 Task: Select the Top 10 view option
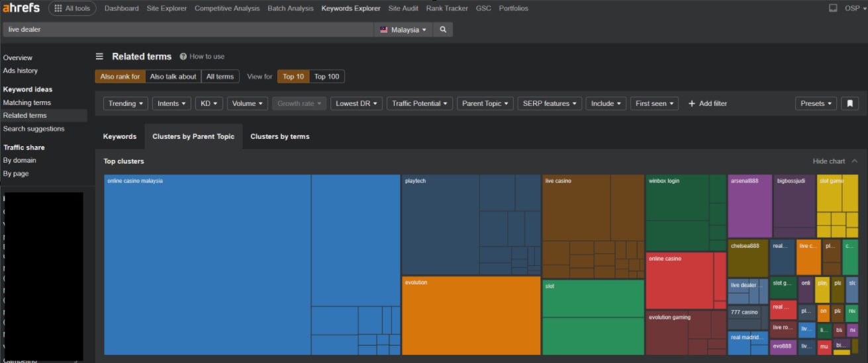[293, 77]
